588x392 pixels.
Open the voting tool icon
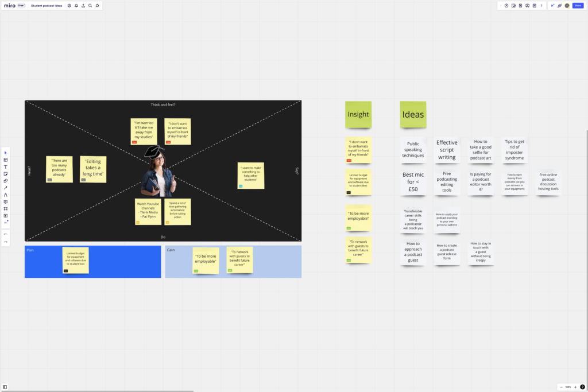coord(513,6)
